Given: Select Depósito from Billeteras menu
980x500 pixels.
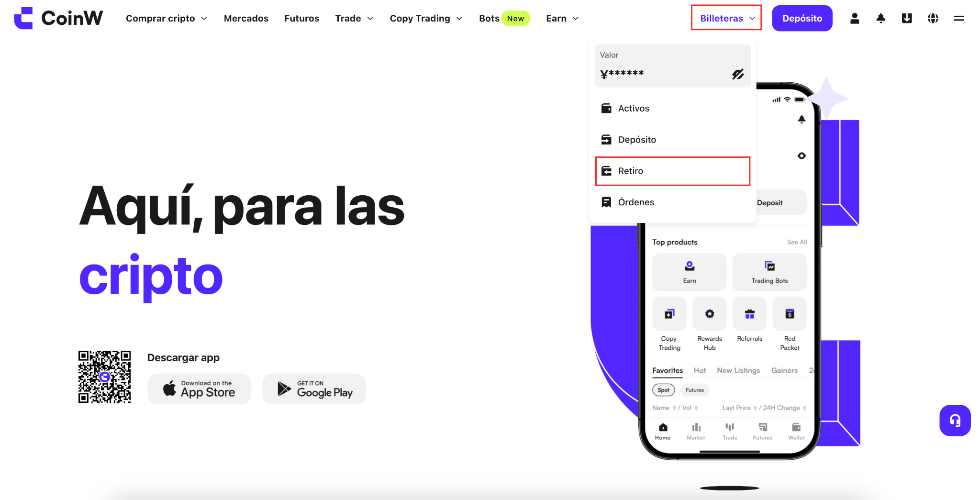Looking at the screenshot, I should pyautogui.click(x=673, y=140).
